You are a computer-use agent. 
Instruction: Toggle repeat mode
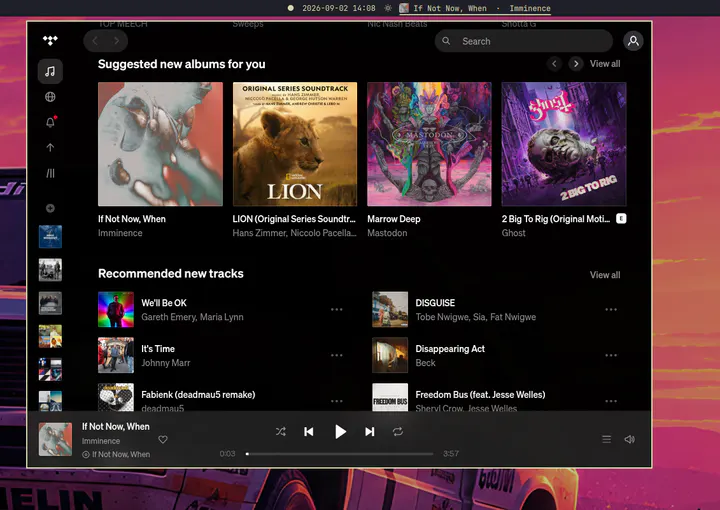pyautogui.click(x=398, y=432)
